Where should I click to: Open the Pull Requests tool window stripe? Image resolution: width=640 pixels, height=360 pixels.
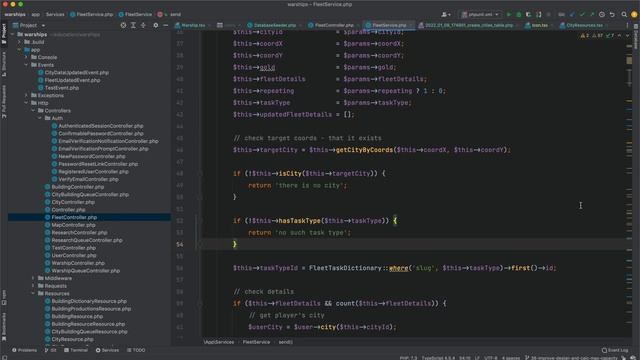click(4, 102)
